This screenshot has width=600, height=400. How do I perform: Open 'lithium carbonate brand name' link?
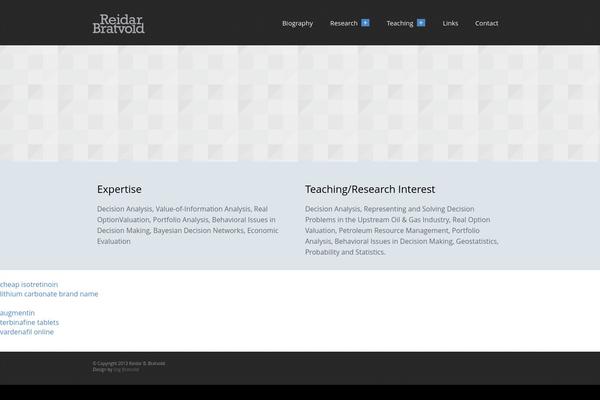click(49, 294)
